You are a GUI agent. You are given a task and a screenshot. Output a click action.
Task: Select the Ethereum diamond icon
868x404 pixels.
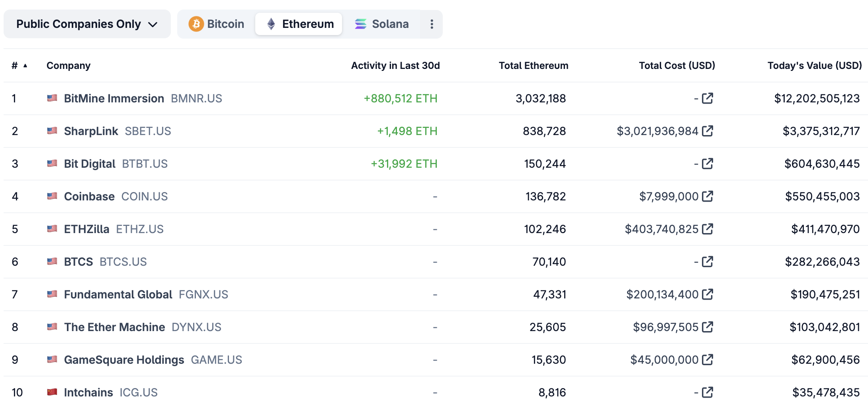[271, 24]
